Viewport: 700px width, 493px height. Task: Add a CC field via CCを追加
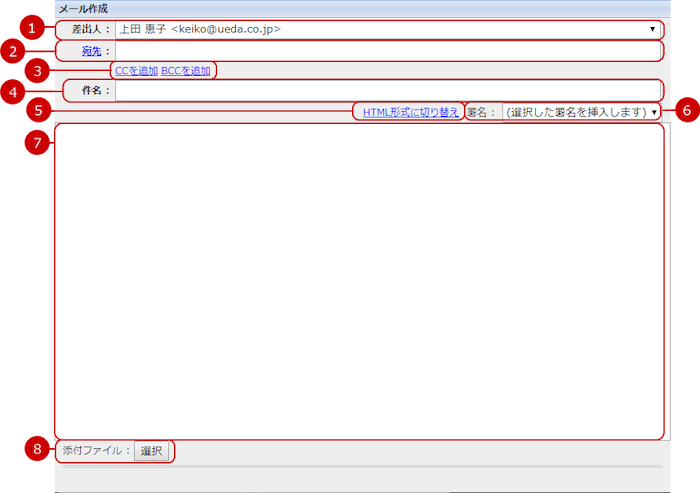click(136, 71)
